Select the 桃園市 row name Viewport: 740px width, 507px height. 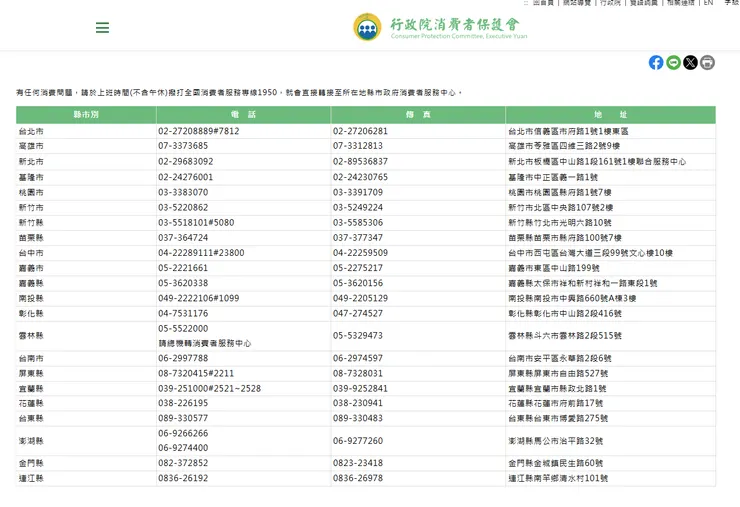(x=31, y=193)
